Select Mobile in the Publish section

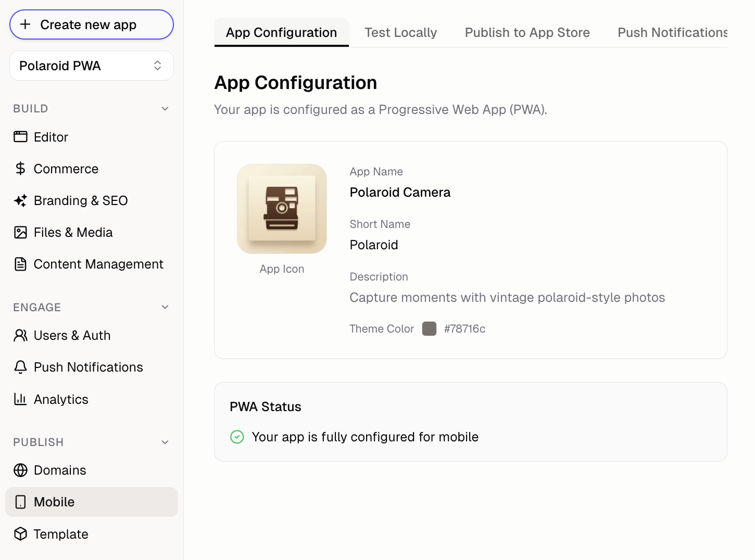(x=54, y=502)
